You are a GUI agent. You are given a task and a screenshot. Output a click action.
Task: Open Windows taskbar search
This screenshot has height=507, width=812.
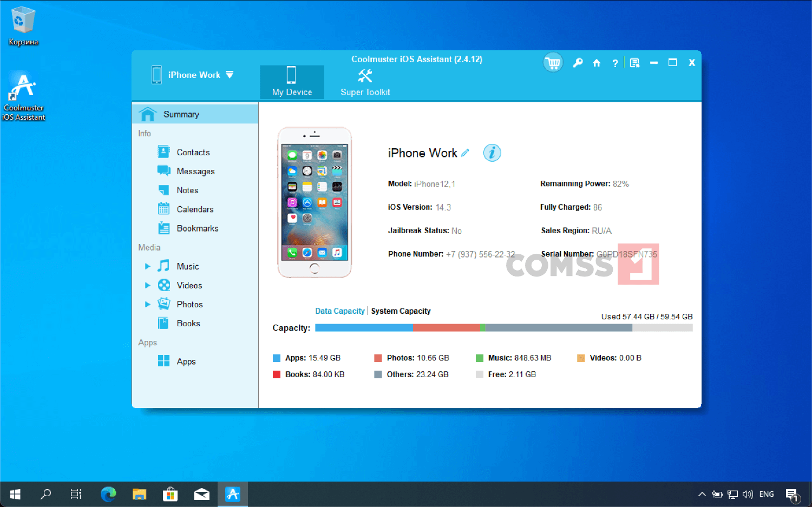(x=46, y=494)
